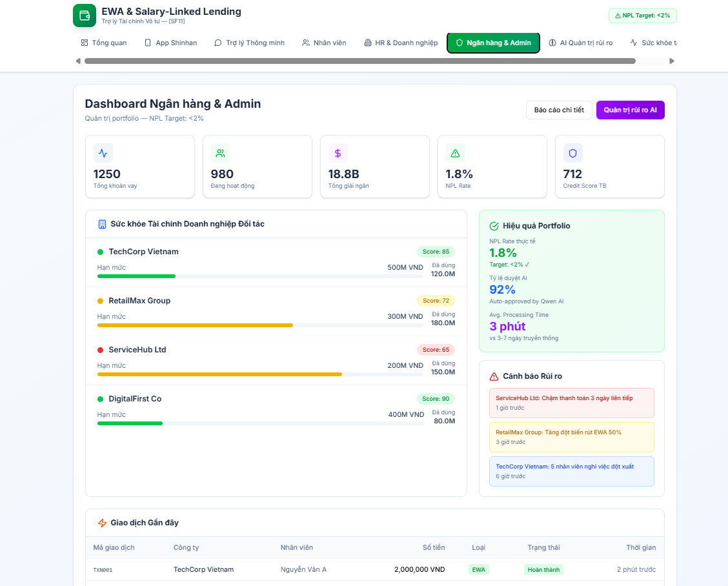Click the TechCorp Vietnam credit limit progress bar
Viewport: 728px width, 586px height.
[x=260, y=276]
